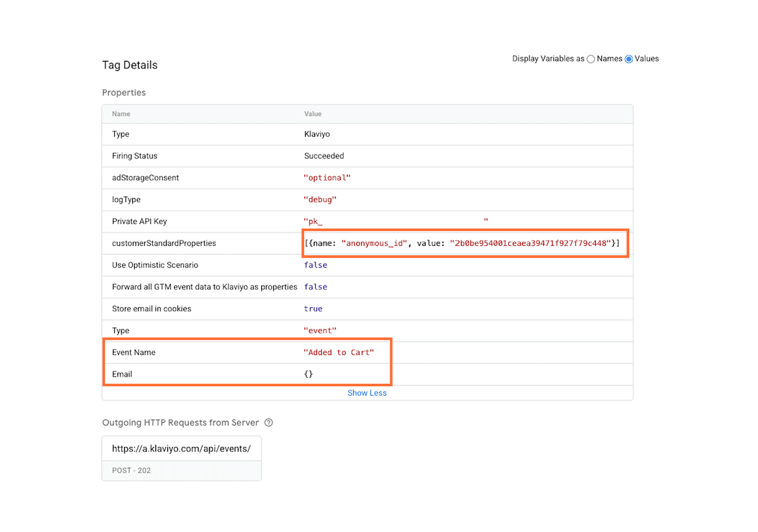Image resolution: width=758 pixels, height=532 pixels.
Task: Click the anonymous_id customerStandardProperties value
Action: [x=462, y=243]
